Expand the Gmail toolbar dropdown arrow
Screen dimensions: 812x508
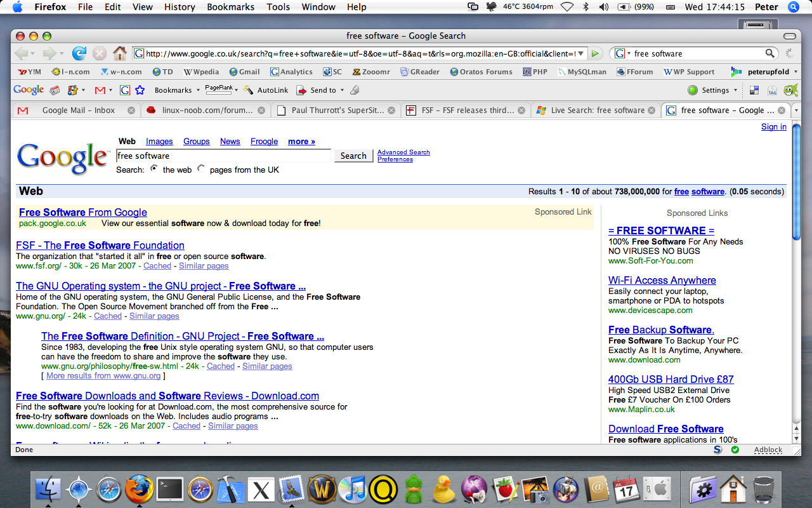tap(110, 90)
